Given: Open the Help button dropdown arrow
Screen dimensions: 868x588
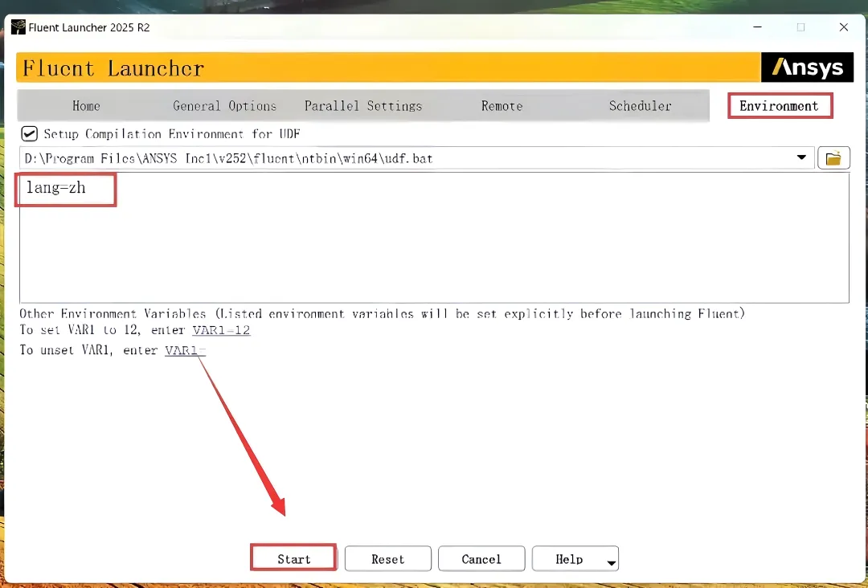Looking at the screenshot, I should [611, 563].
